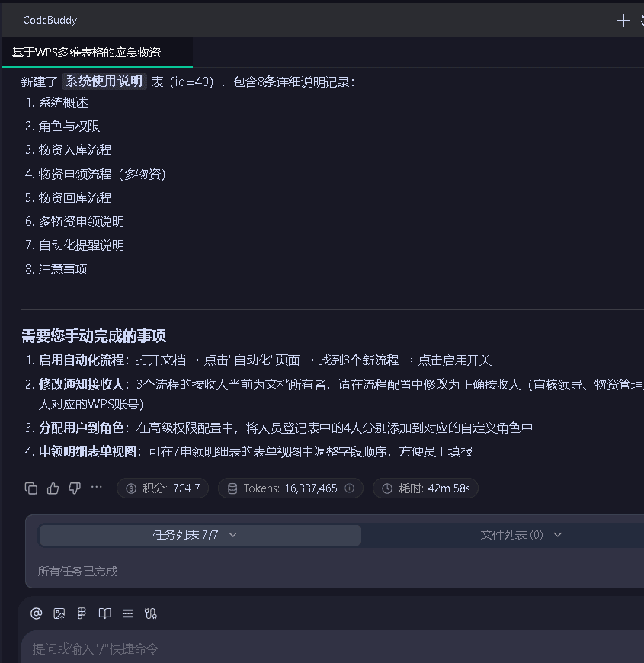Expand the 文件列表 (0) dropdown
This screenshot has width=644, height=663.
click(521, 535)
